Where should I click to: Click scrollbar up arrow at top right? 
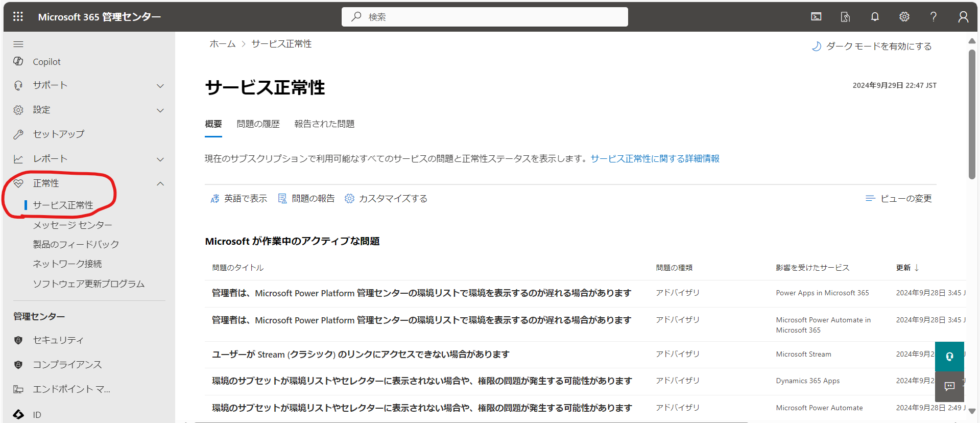(972, 41)
